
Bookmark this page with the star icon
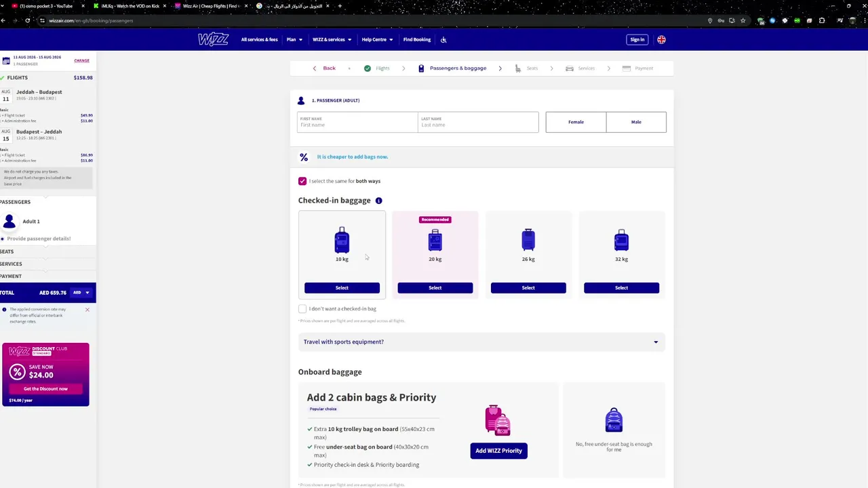tap(743, 20)
